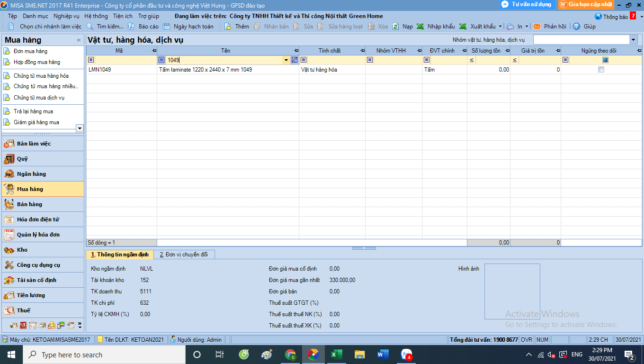Click Tư vấn sử dụng button
The width and height of the screenshot is (644, 364).
coord(527,4)
